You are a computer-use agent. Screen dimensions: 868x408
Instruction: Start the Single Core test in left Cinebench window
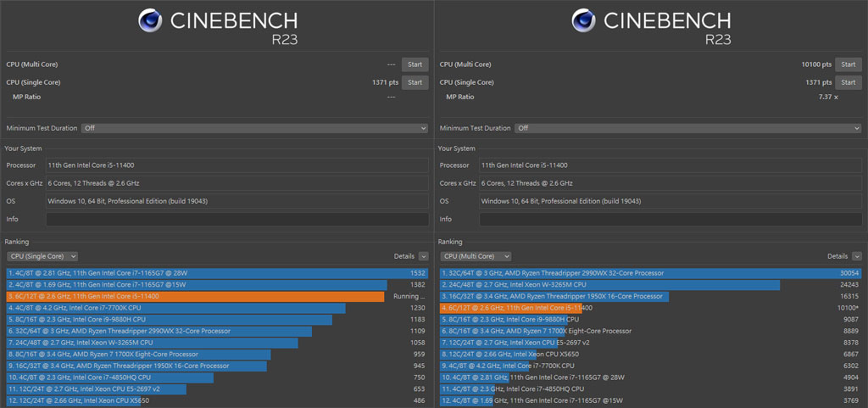[415, 82]
